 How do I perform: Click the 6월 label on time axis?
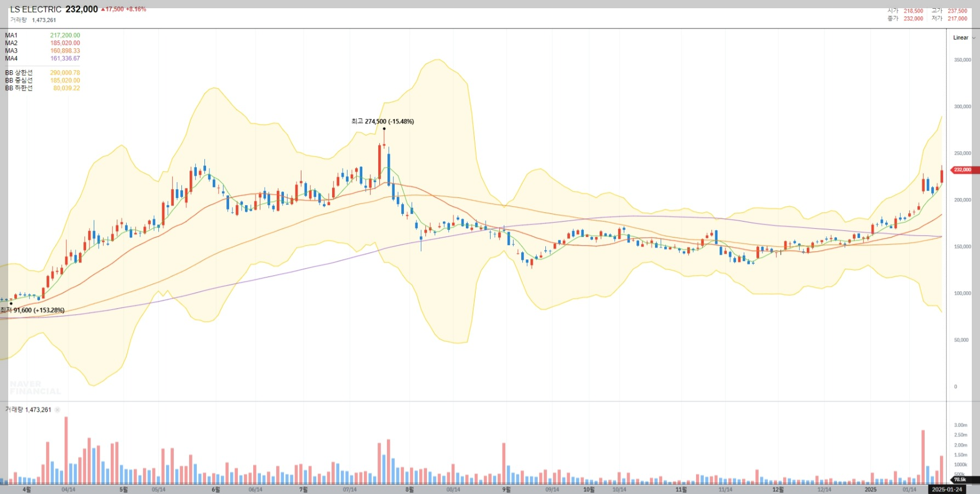pyautogui.click(x=215, y=490)
